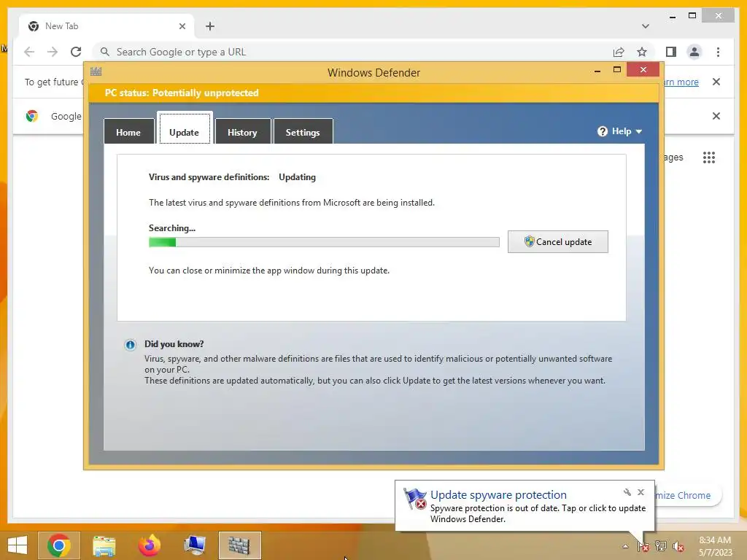Launch Firefox from the taskbar
747x560 pixels.
pyautogui.click(x=150, y=545)
